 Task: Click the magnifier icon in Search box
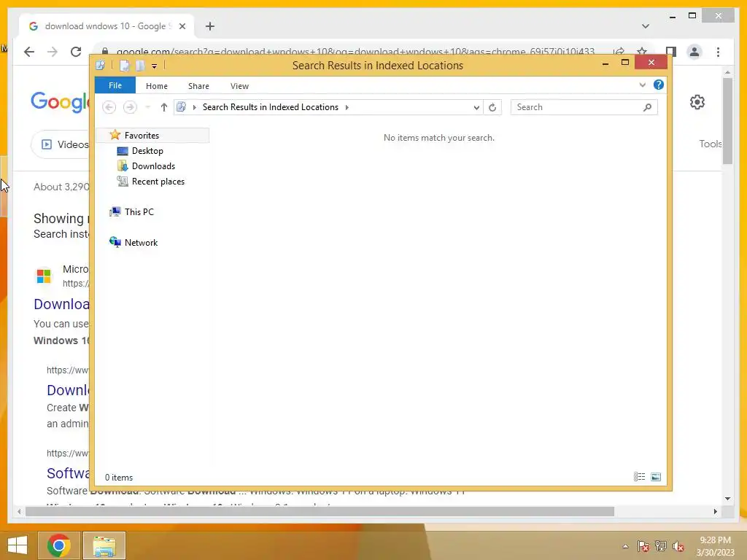coord(647,107)
